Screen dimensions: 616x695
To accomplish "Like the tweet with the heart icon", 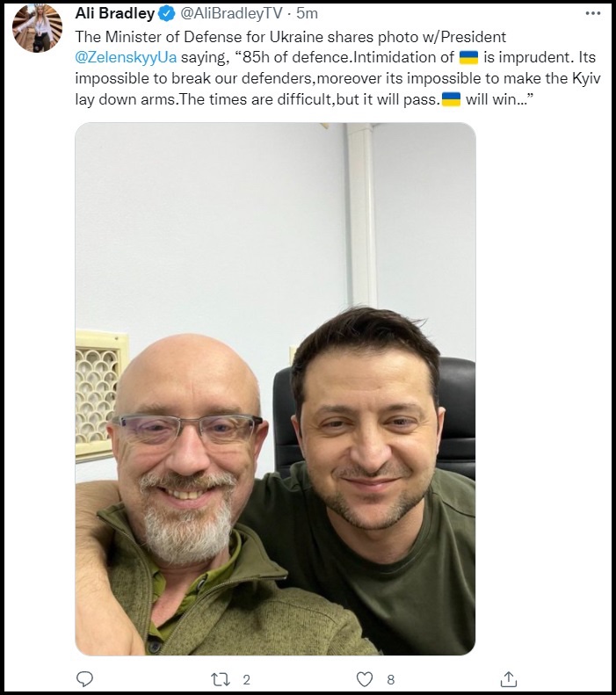I will 365,679.
